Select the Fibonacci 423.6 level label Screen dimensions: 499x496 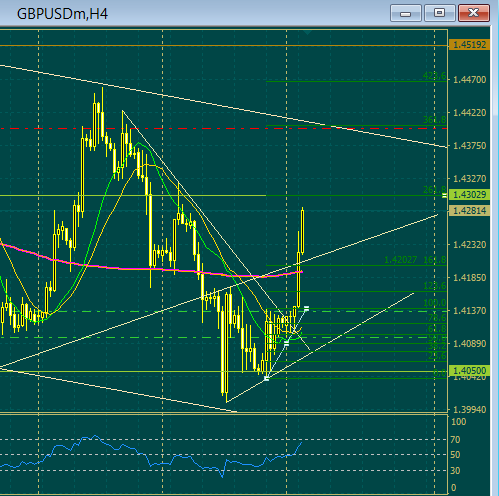point(434,76)
